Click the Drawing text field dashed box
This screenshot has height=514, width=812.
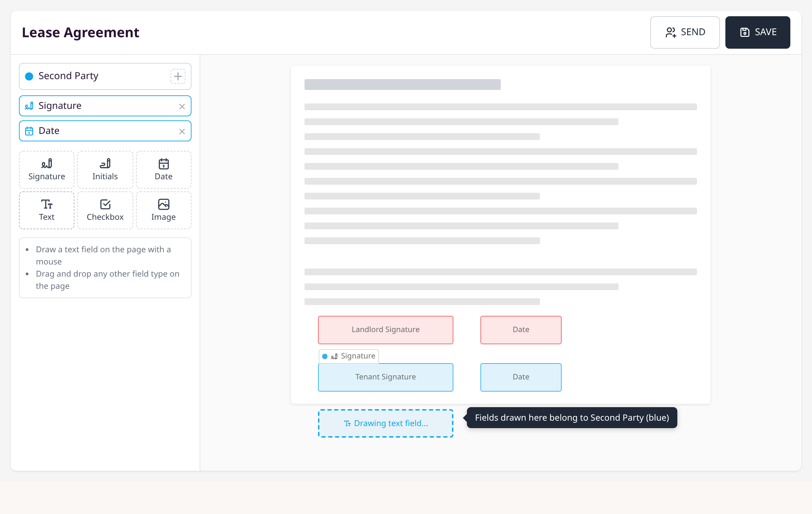pyautogui.click(x=386, y=423)
